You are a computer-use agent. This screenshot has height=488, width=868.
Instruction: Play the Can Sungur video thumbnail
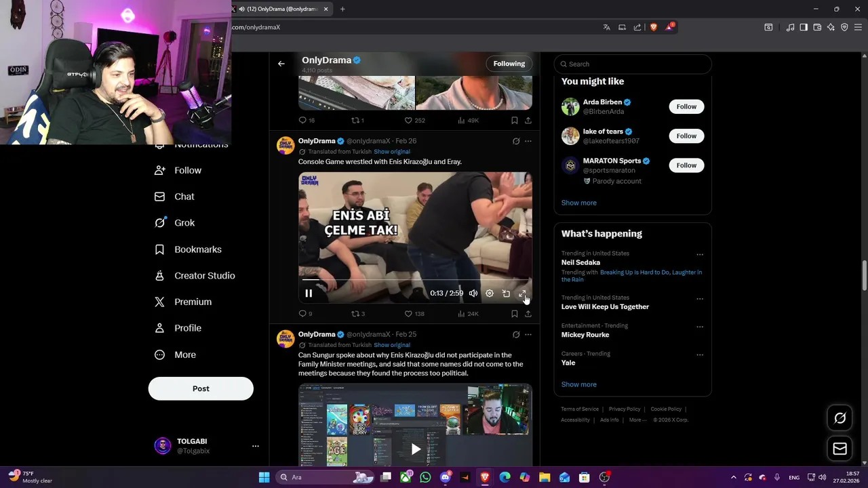pos(416,449)
